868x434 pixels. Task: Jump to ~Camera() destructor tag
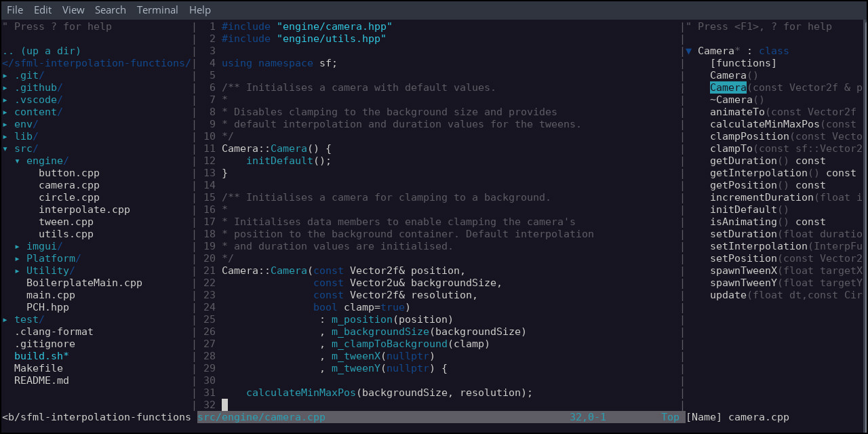(737, 100)
